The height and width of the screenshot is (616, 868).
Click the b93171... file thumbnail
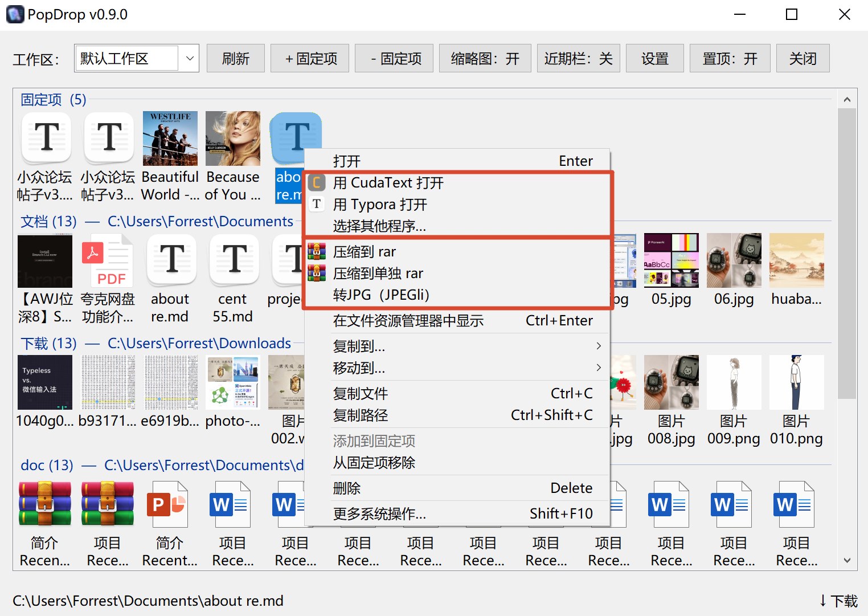point(108,382)
